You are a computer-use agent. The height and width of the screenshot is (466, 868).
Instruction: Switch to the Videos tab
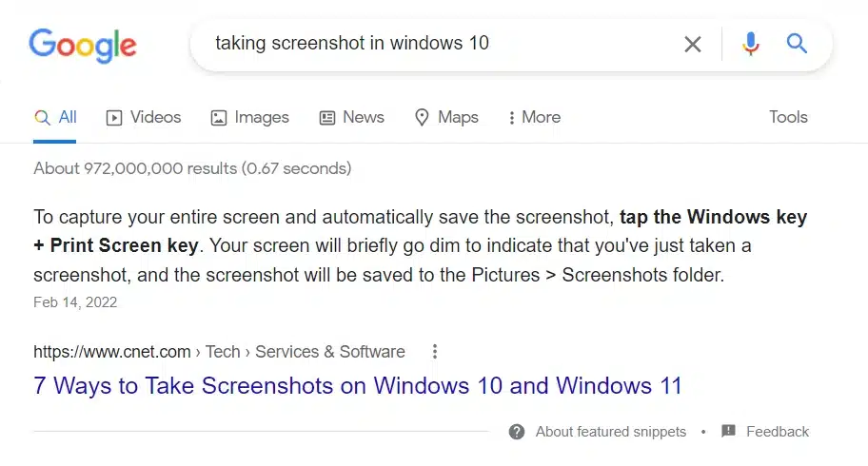pos(143,117)
